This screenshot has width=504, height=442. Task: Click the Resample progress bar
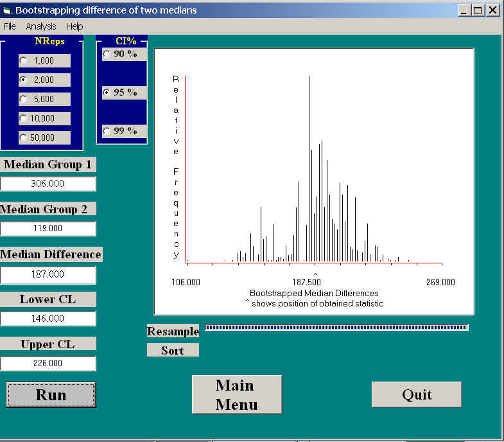[336, 328]
